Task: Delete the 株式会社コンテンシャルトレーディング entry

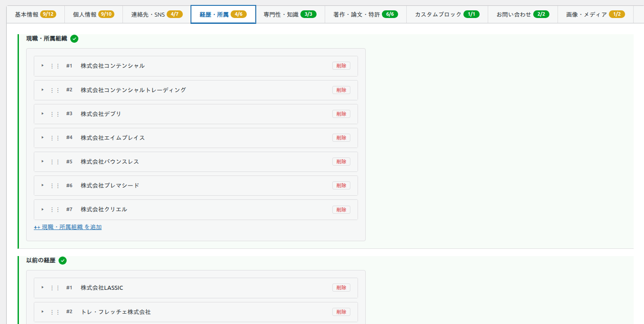Action: click(x=341, y=90)
